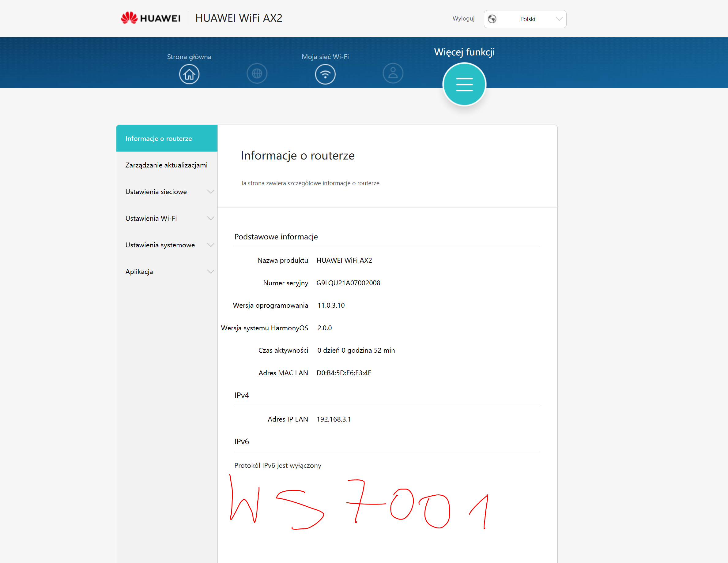Open the Strona główna home icon
The width and height of the screenshot is (728, 563).
tap(189, 74)
